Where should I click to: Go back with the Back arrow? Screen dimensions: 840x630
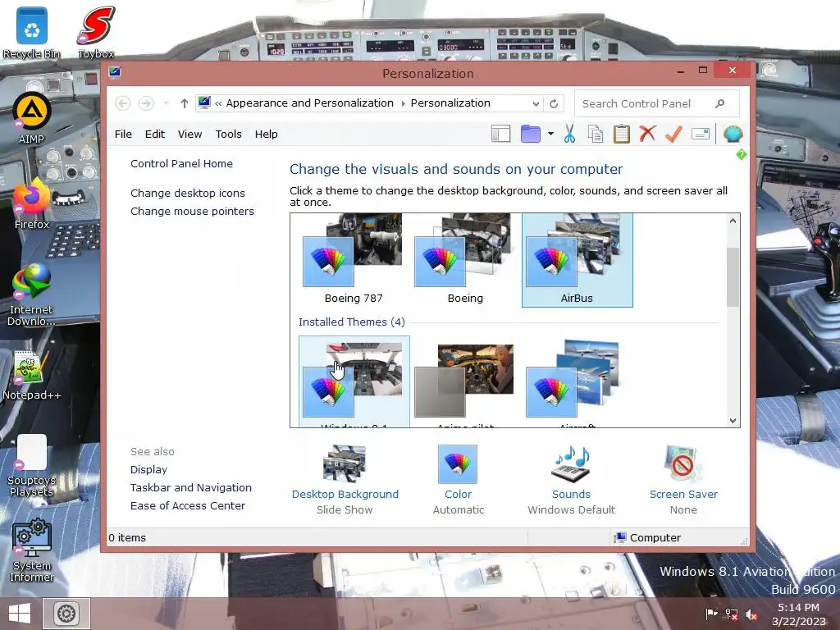(x=123, y=103)
